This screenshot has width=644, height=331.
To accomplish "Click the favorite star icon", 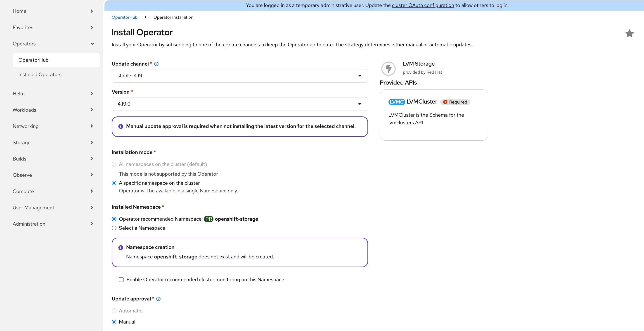I will (629, 33).
